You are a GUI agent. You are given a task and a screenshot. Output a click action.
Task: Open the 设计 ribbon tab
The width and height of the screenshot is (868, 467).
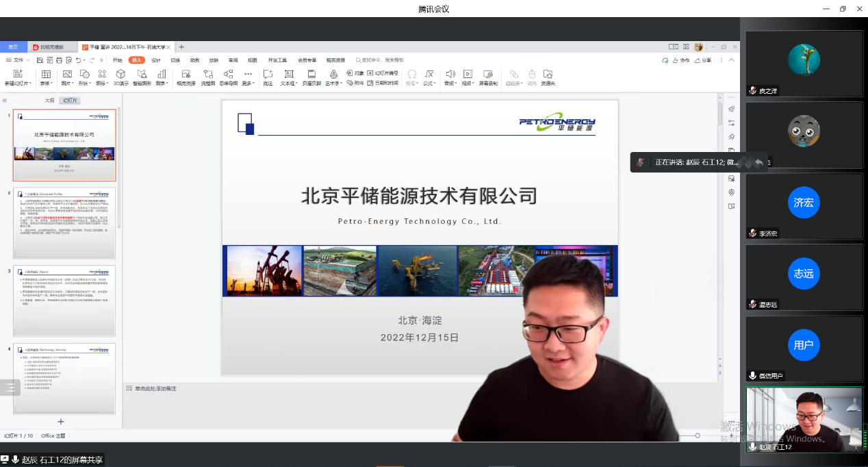(156, 60)
